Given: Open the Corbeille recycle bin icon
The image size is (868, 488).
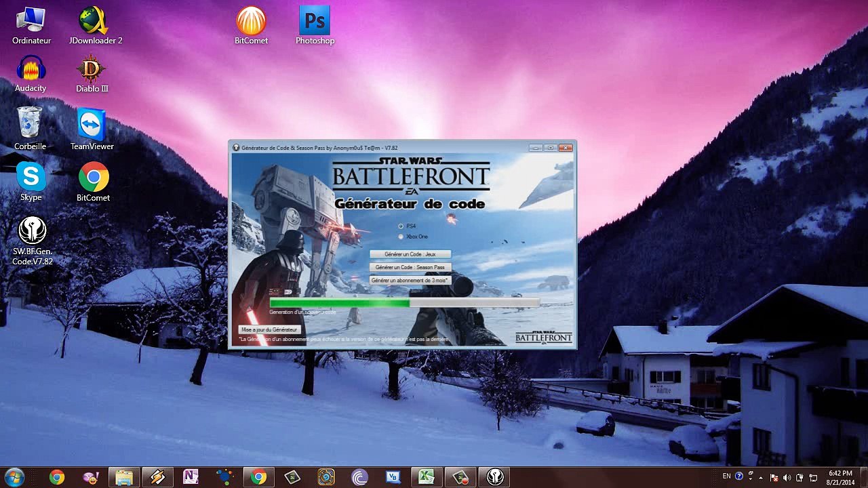Looking at the screenshot, I should pyautogui.click(x=30, y=128).
